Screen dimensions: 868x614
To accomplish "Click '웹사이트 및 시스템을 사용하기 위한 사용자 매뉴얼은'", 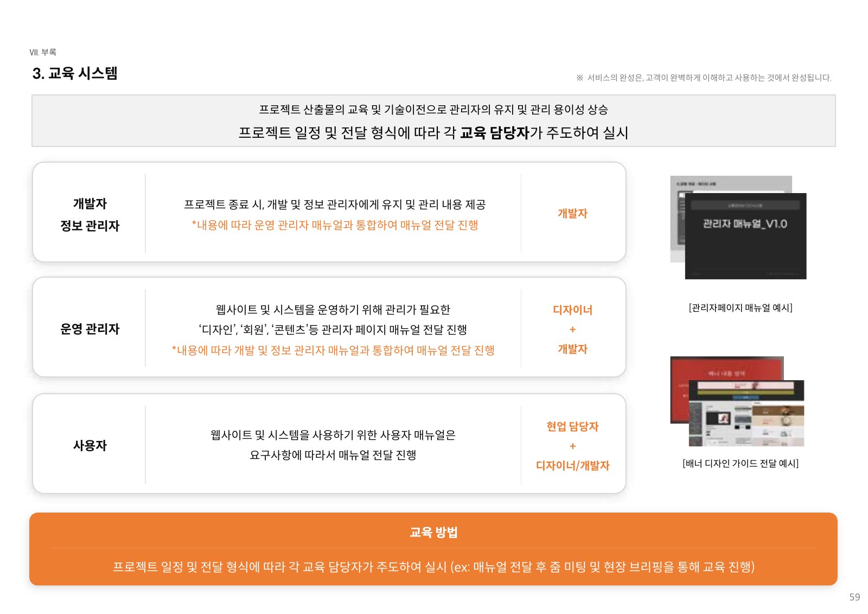I will click(333, 435).
